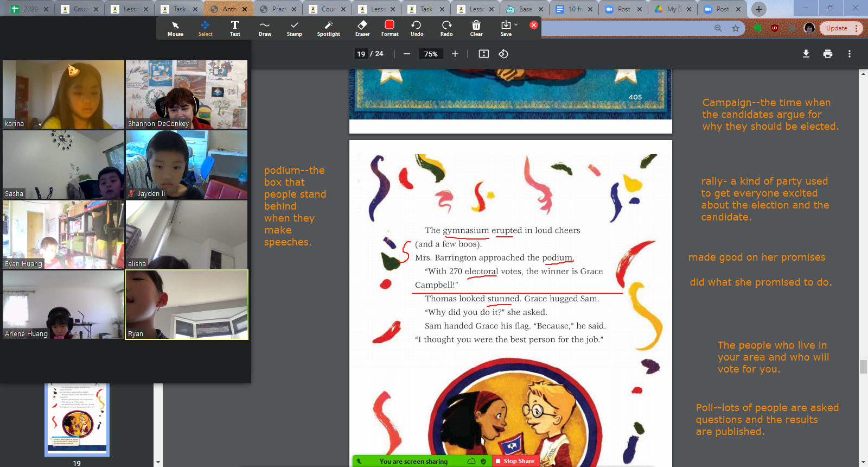The height and width of the screenshot is (467, 868).
Task: Click the PDF vertical scrollbar thumb
Action: pos(863,367)
